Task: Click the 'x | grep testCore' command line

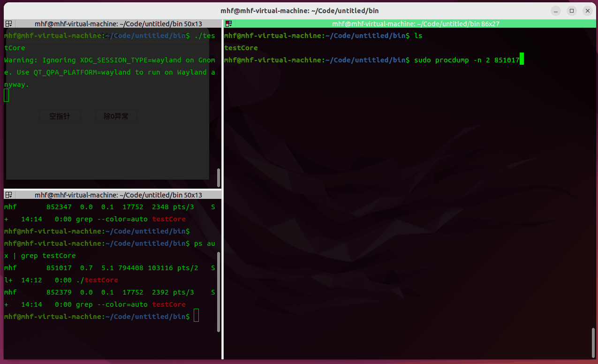Action: 40,256
